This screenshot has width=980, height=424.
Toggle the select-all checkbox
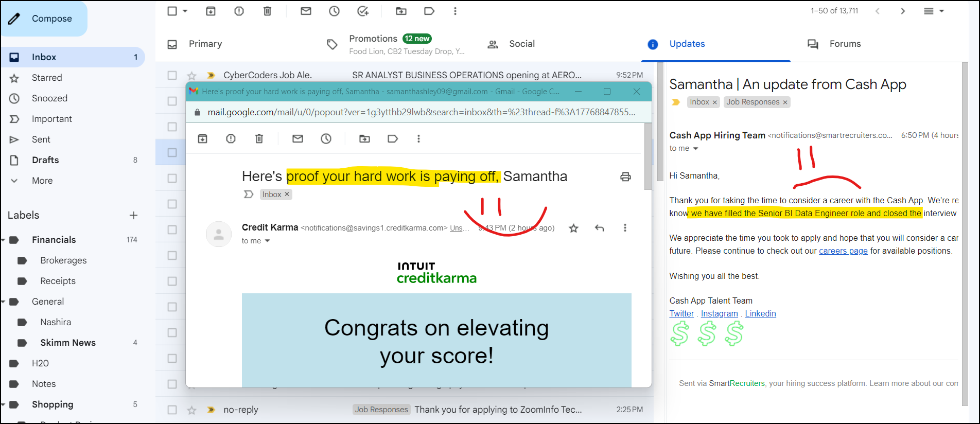click(x=172, y=11)
